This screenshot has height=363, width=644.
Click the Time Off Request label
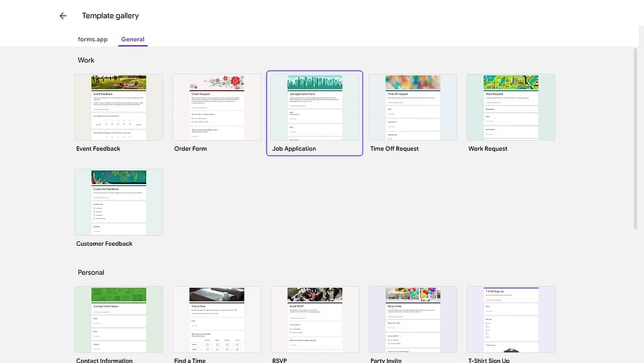coord(394,149)
